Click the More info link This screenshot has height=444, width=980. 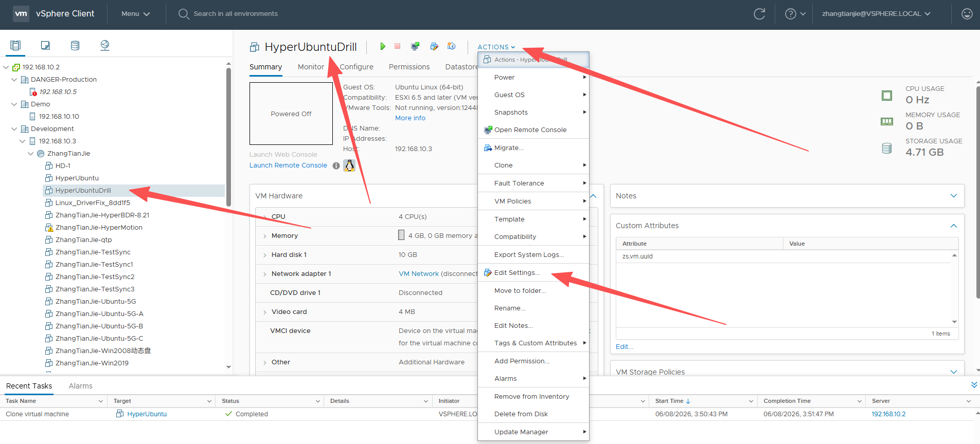[410, 118]
